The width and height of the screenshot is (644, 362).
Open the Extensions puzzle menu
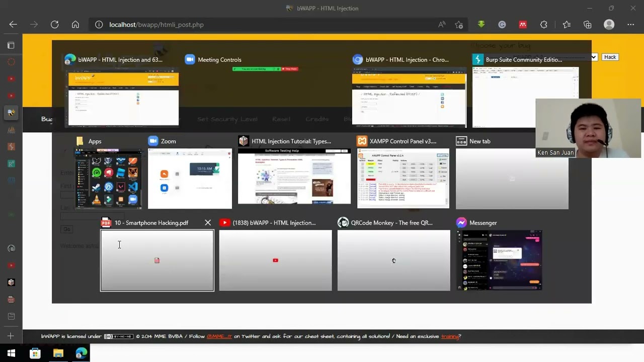pyautogui.click(x=544, y=25)
